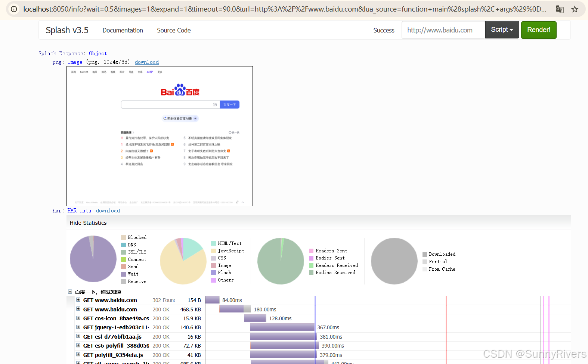Click the 'Bodies Received' legend label
Image resolution: width=588 pixels, height=364 pixels.
335,273
